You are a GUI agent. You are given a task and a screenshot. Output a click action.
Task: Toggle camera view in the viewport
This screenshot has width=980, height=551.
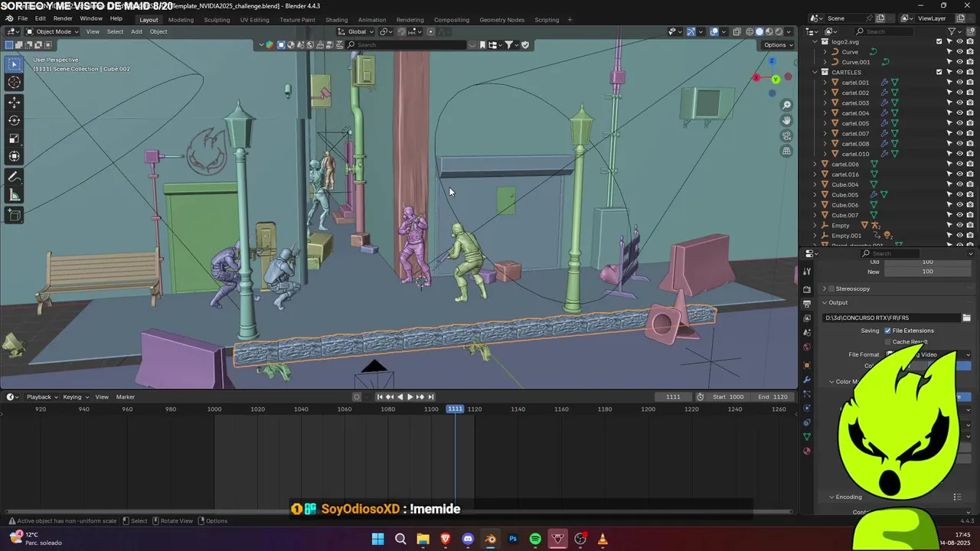pyautogui.click(x=786, y=135)
